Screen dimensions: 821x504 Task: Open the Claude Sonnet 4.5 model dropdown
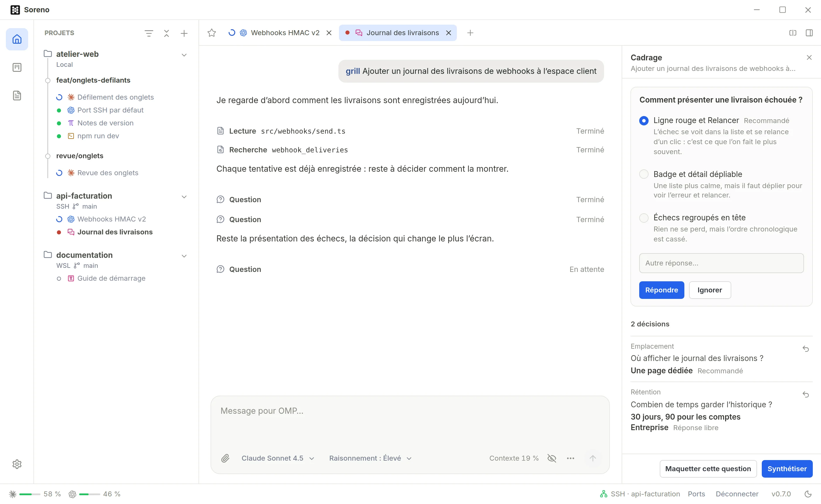pyautogui.click(x=278, y=458)
